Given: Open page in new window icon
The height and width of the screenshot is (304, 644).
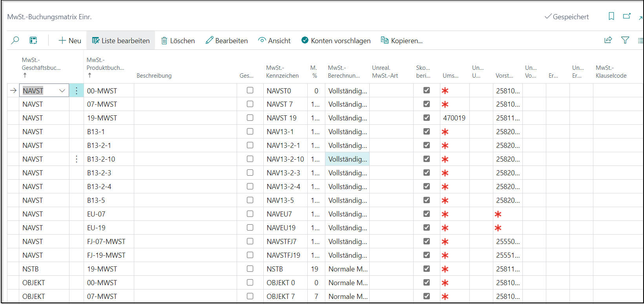Looking at the screenshot, I should point(627,16).
